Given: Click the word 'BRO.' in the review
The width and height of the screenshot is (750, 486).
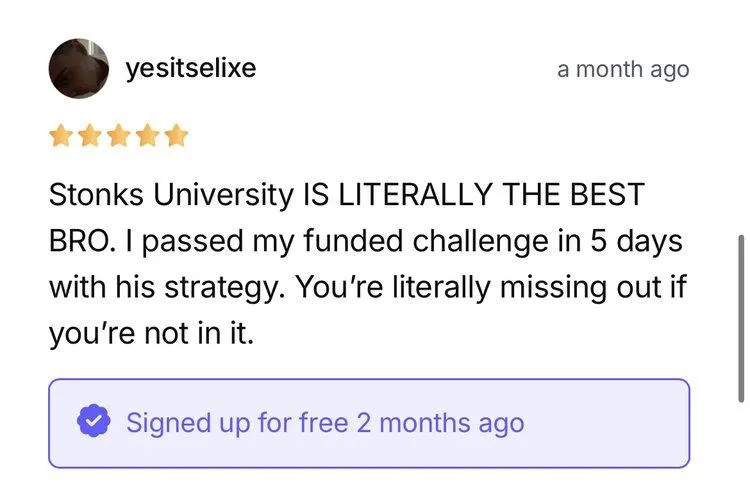Looking at the screenshot, I should point(82,241).
